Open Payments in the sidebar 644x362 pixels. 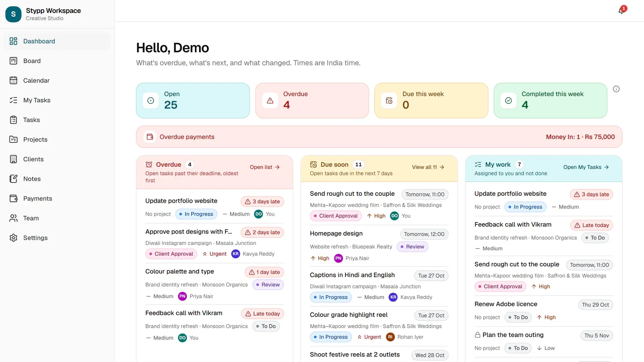coord(57,199)
